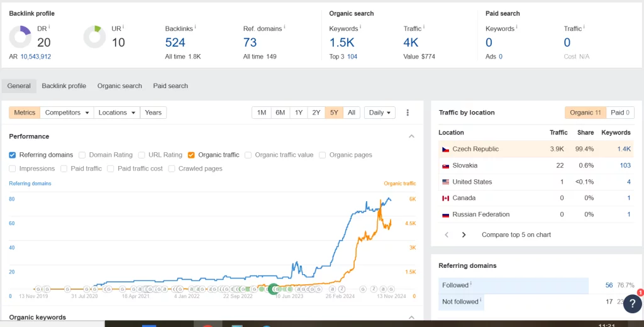Click the United States flag icon
The width and height of the screenshot is (644, 327).
(445, 182)
